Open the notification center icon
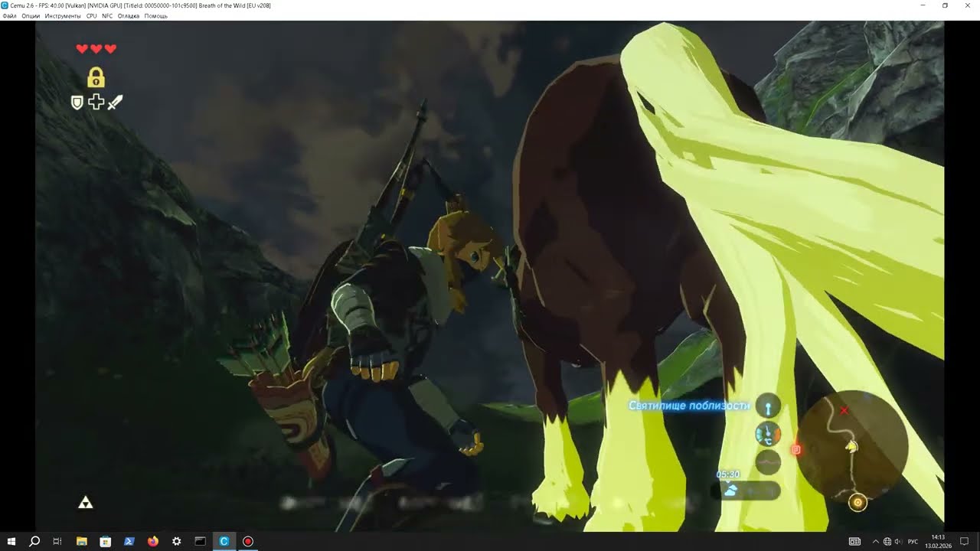This screenshot has height=551, width=980. click(x=965, y=541)
